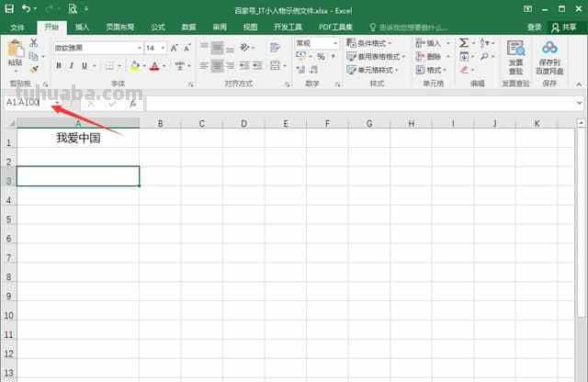Click the Format (格式) cells button

point(431,70)
